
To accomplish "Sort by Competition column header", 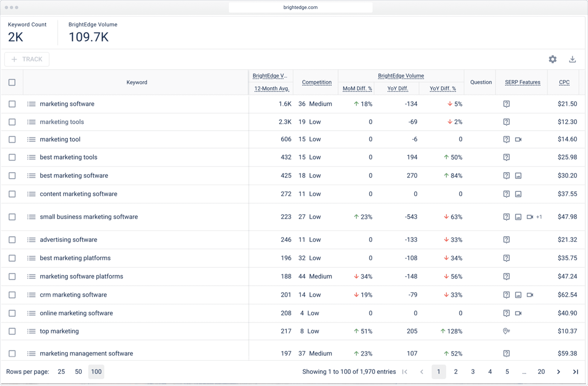I will click(317, 82).
